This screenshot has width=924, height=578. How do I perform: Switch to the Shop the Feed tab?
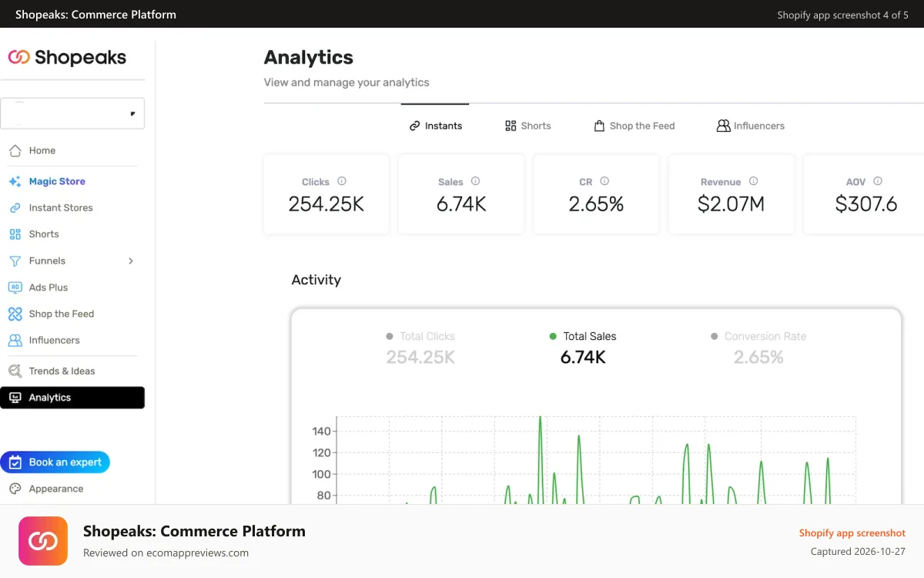[634, 126]
